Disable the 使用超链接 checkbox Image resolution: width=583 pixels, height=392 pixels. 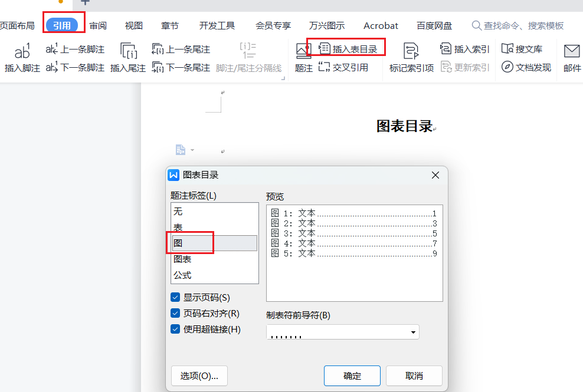[x=175, y=330]
